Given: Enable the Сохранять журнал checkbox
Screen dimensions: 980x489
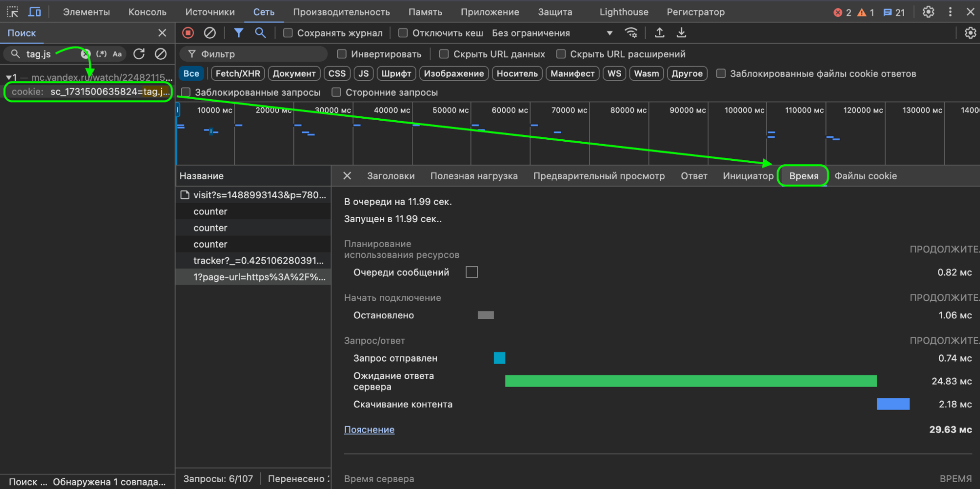Looking at the screenshot, I should pyautogui.click(x=288, y=33).
